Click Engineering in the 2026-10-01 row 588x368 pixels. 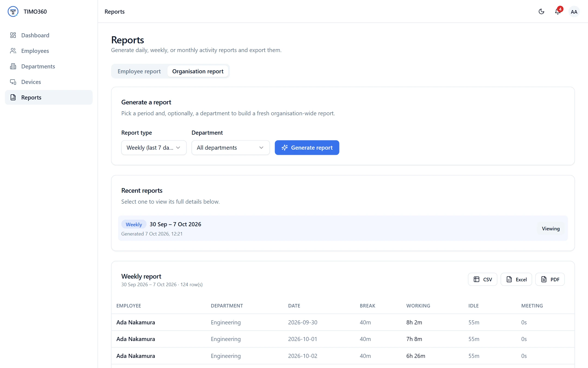226,339
